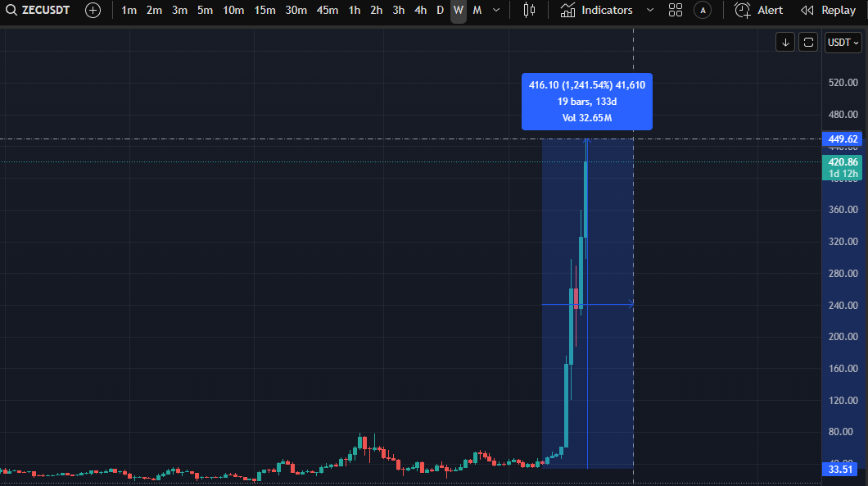Image resolution: width=868 pixels, height=486 pixels.
Task: Click the 449.62 price label on axis
Action: [843, 139]
